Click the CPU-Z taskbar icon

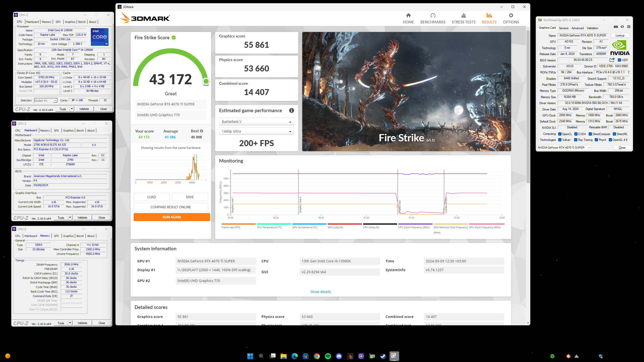point(361,356)
